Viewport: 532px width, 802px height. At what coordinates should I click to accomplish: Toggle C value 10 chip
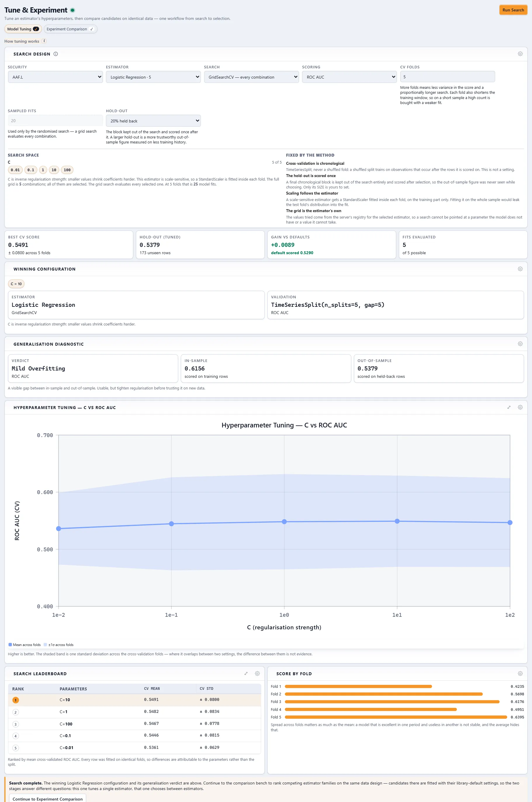click(x=53, y=170)
